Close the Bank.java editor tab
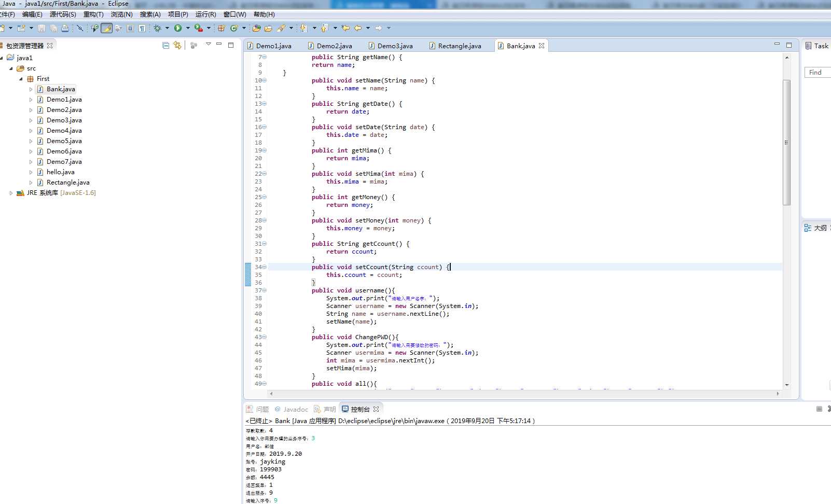This screenshot has width=831, height=504. pos(542,46)
